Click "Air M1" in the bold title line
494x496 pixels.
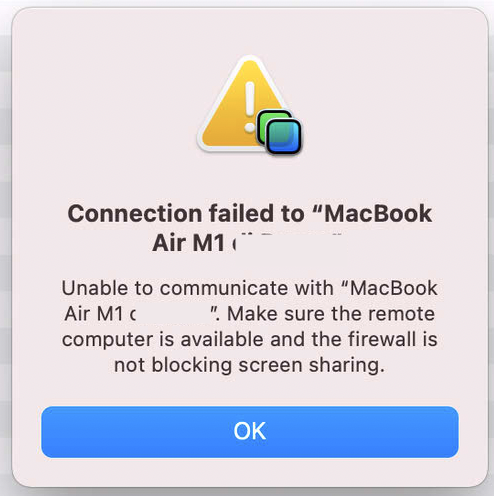[x=188, y=243]
